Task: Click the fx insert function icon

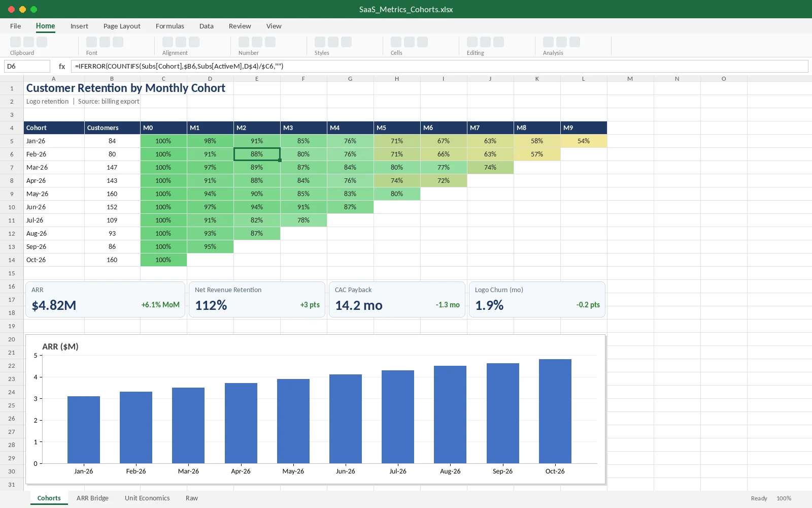Action: pyautogui.click(x=62, y=66)
